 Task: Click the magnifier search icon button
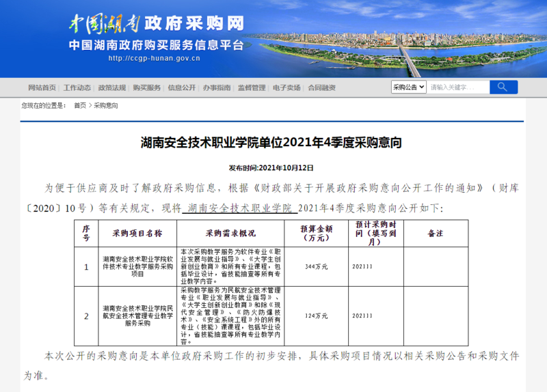[x=503, y=87]
